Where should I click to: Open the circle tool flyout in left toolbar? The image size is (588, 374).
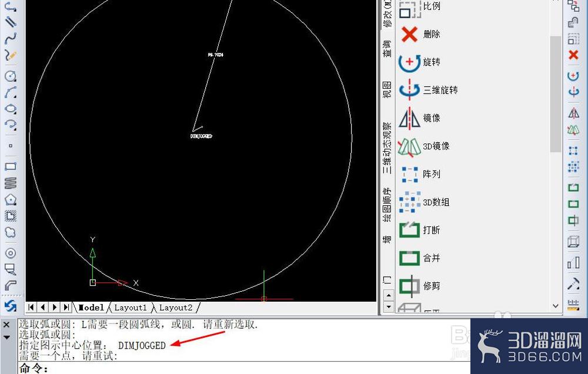coord(11,76)
